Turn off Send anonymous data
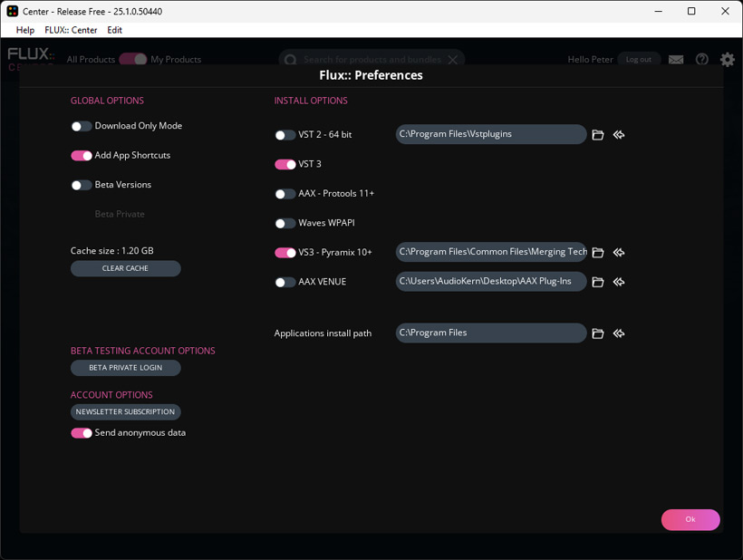 [x=81, y=433]
